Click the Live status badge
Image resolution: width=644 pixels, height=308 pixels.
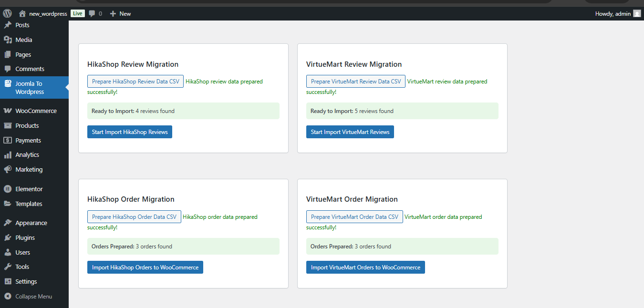coord(77,14)
